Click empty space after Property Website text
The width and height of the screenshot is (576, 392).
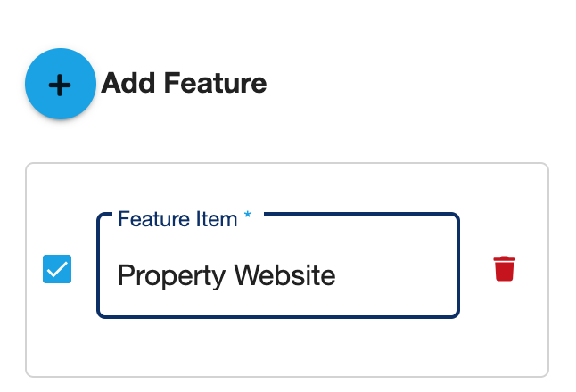[395, 276]
